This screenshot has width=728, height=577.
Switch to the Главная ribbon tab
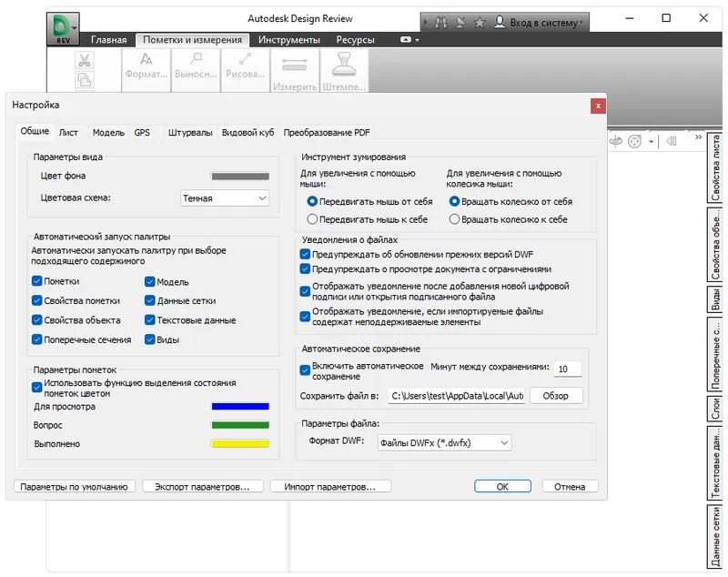[x=108, y=40]
